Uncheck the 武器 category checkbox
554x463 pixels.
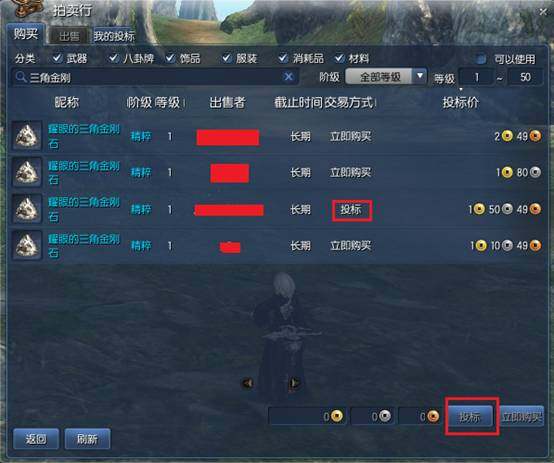pos(57,58)
